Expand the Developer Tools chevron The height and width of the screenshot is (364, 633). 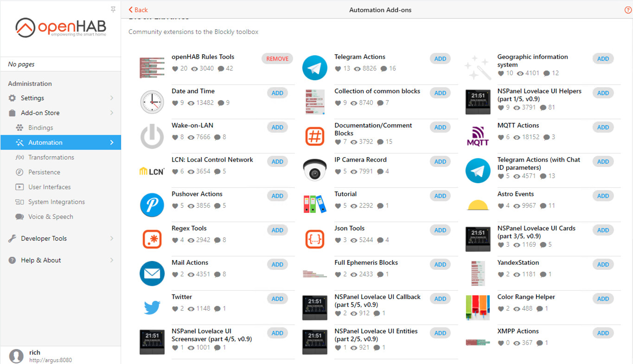pos(112,239)
